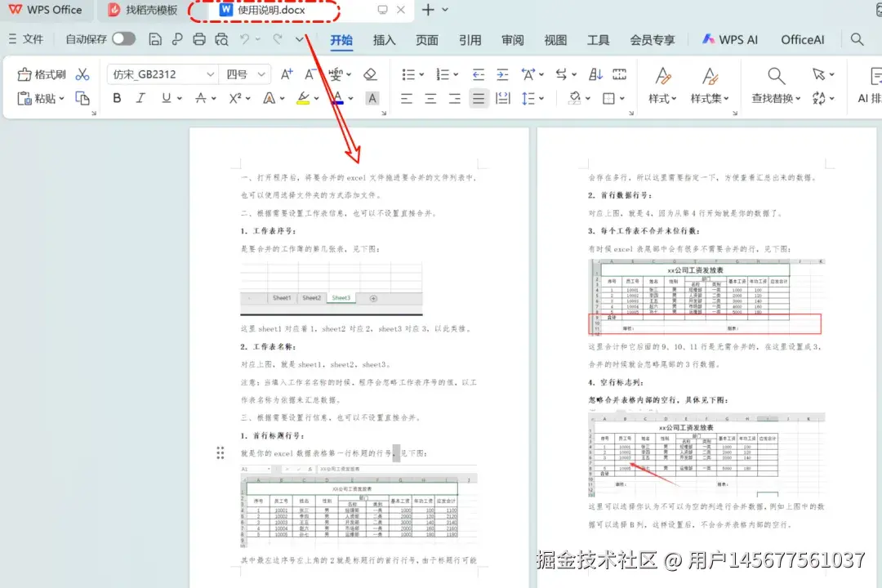
Task: Increase font size with A+ icon
Action: click(x=287, y=74)
